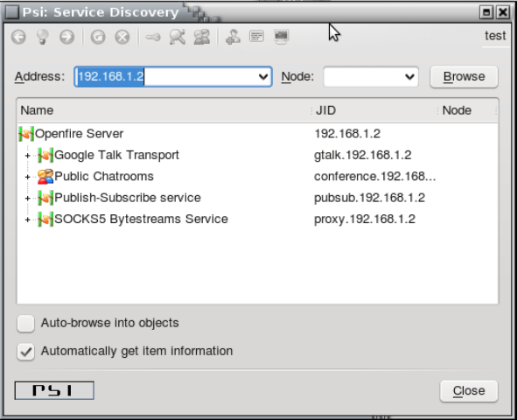Expand the Public Chatrooms tree node
The width and height of the screenshot is (517, 420).
point(28,177)
